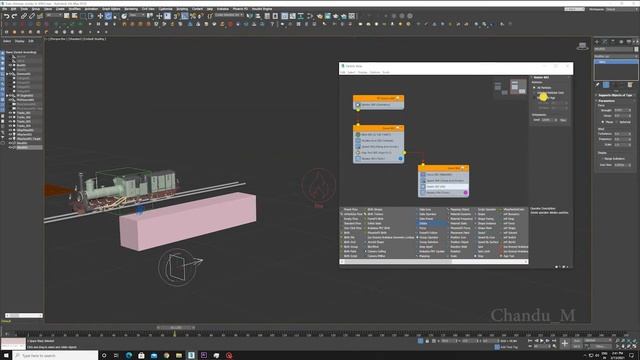Click the Mirror tool icon
The image size is (640, 360).
point(250,16)
